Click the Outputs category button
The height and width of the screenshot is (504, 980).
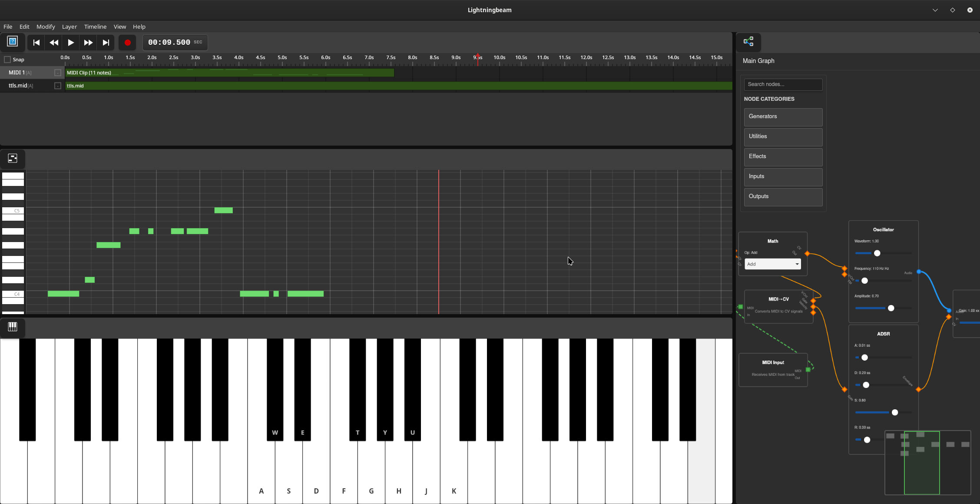pos(782,196)
